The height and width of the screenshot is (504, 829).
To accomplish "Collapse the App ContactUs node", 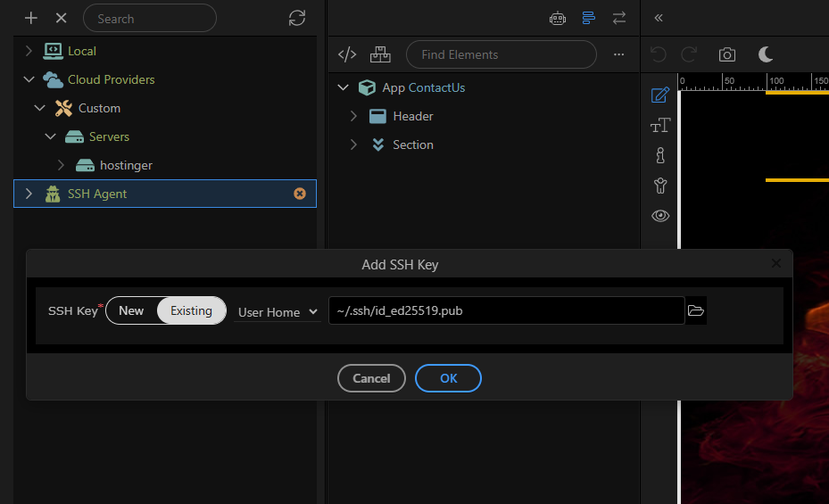I will point(344,87).
